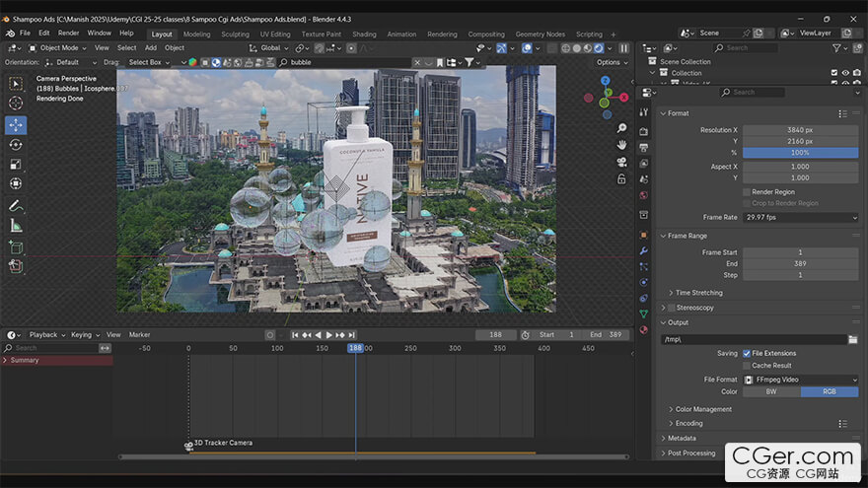Activate the Cursor tool

16,104
